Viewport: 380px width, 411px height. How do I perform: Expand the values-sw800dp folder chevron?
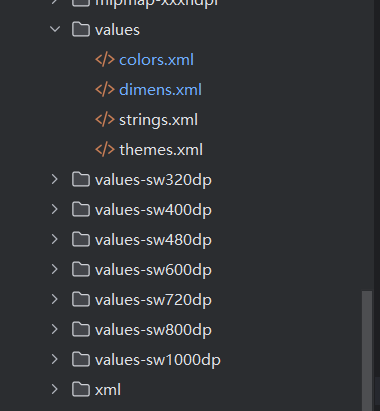point(55,329)
